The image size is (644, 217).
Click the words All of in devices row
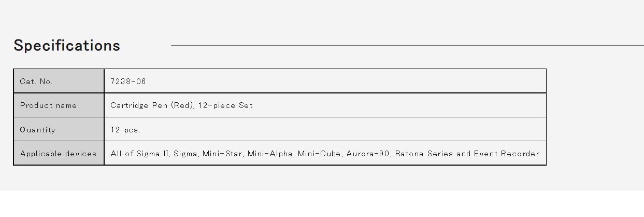tap(122, 154)
